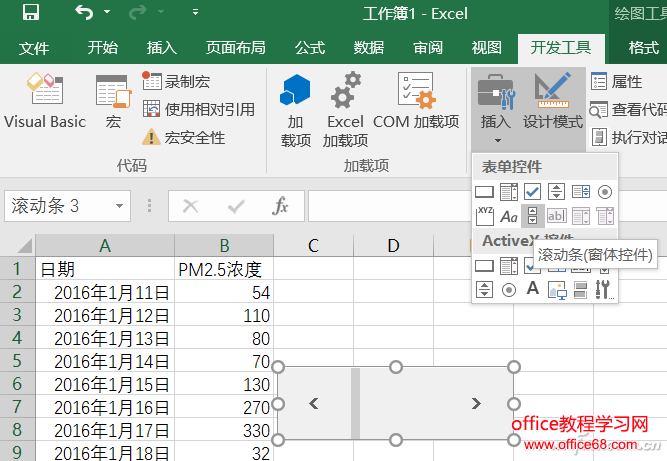The height and width of the screenshot is (461, 667).
Task: Toggle 使用相对引用 relative references
Action: (x=199, y=109)
